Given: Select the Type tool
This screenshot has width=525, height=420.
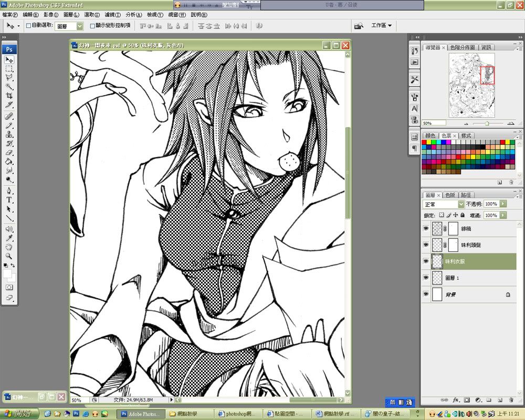Looking at the screenshot, I should [9, 200].
